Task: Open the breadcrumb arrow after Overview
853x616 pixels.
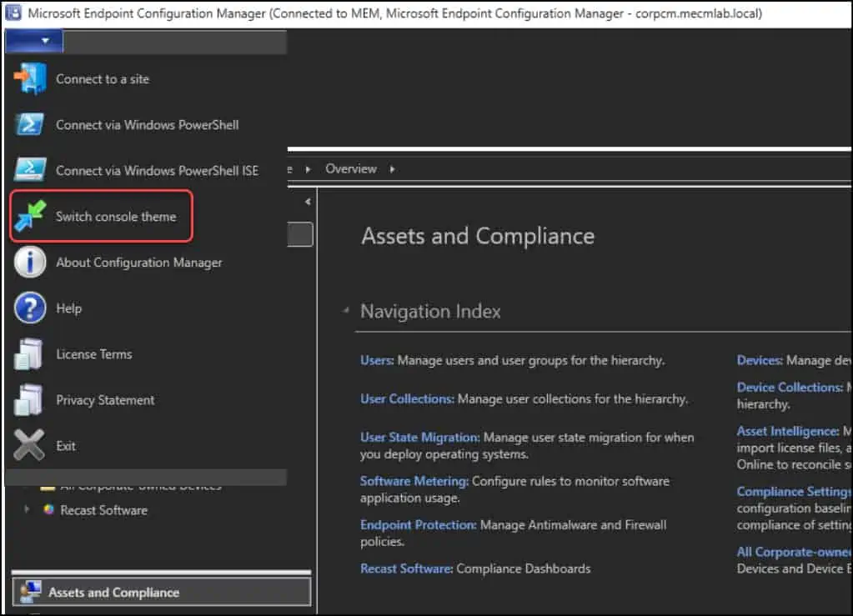Action: (392, 169)
